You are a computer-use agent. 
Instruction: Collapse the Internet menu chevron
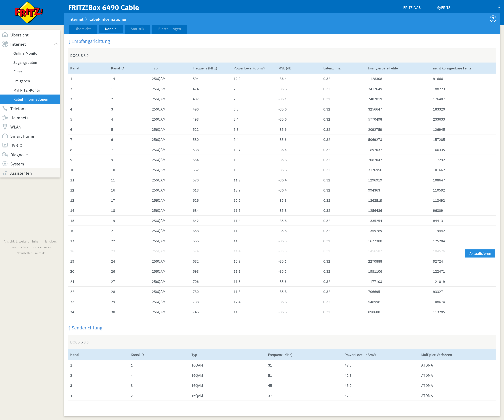coord(56,44)
